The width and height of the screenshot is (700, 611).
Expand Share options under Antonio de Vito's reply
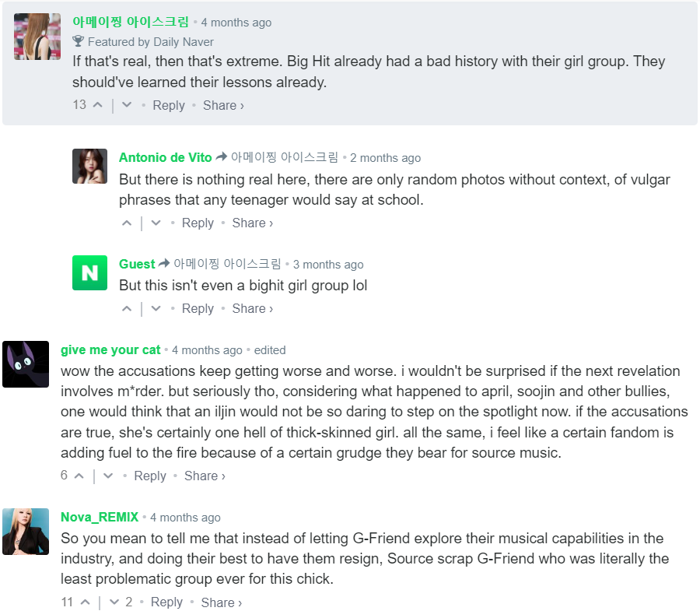[252, 223]
